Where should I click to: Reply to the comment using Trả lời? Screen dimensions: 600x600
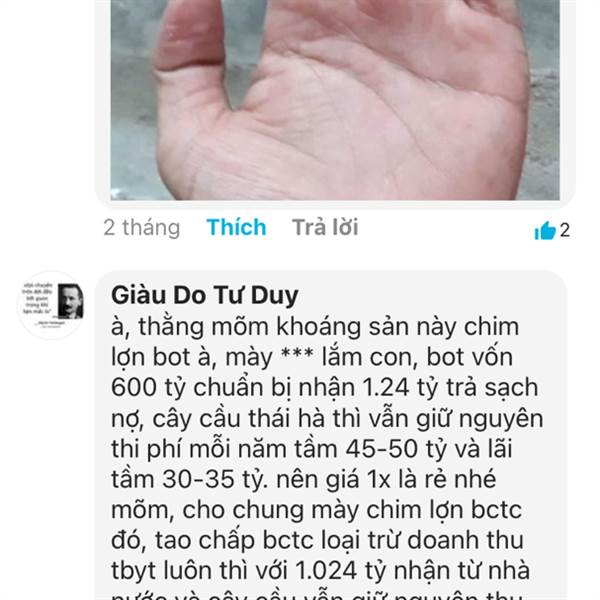tap(325, 227)
